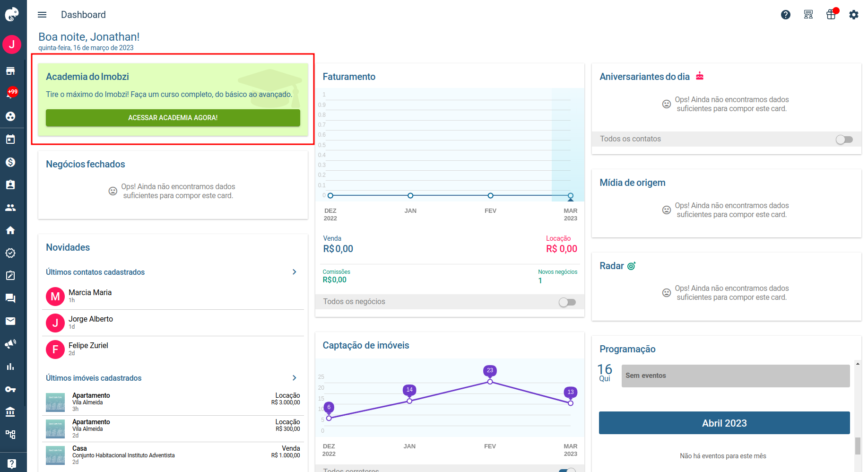Click the certificate academy icon in top bar
This screenshot has height=472, width=868.
pos(808,15)
